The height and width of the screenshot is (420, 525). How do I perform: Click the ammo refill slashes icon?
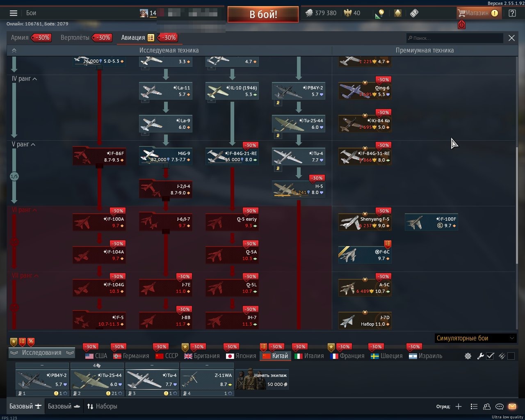(x=501, y=356)
